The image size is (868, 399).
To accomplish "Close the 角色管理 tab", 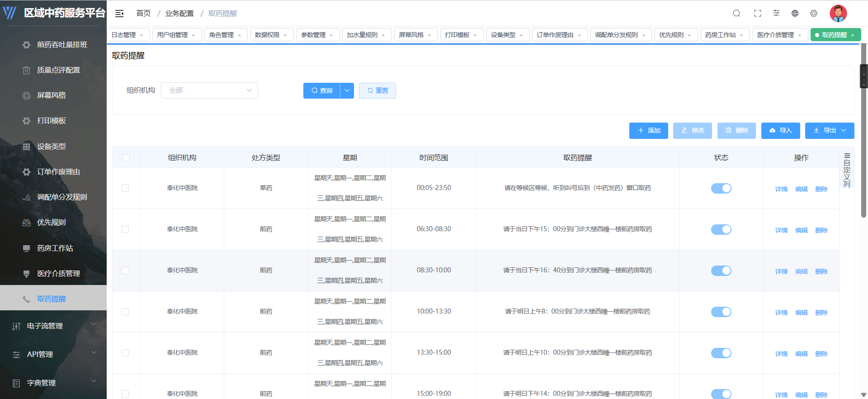I will click(240, 35).
